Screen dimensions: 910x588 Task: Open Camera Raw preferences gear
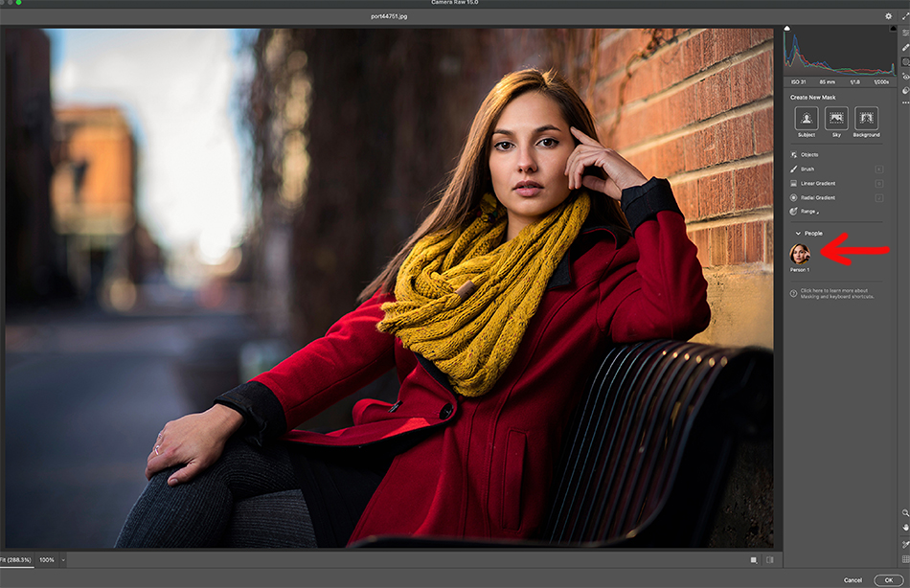[889, 16]
